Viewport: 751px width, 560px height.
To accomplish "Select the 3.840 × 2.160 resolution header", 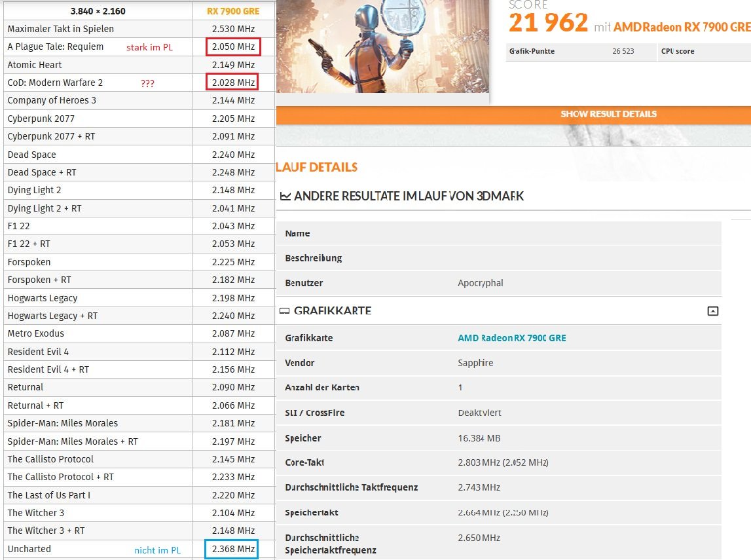I will tap(98, 11).
